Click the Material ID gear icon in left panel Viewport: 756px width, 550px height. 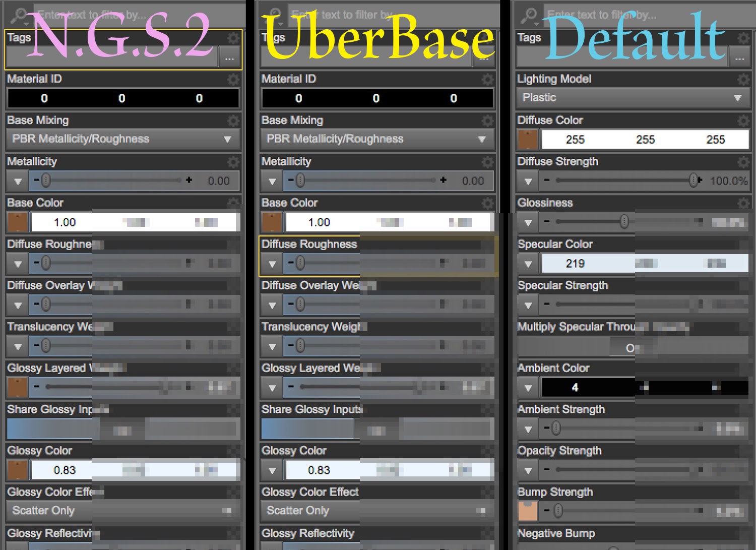(233, 79)
